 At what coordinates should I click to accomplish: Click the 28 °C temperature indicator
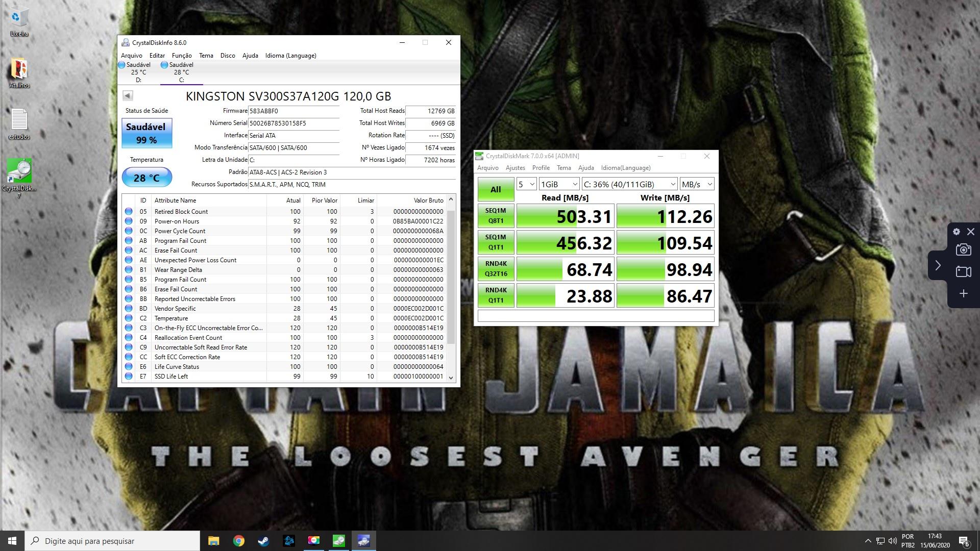[146, 178]
